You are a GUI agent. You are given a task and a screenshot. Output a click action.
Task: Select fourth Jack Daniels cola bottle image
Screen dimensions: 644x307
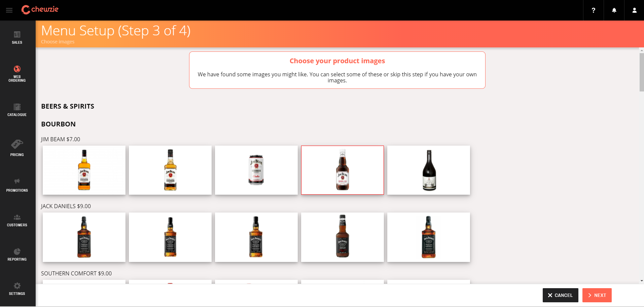tap(343, 237)
